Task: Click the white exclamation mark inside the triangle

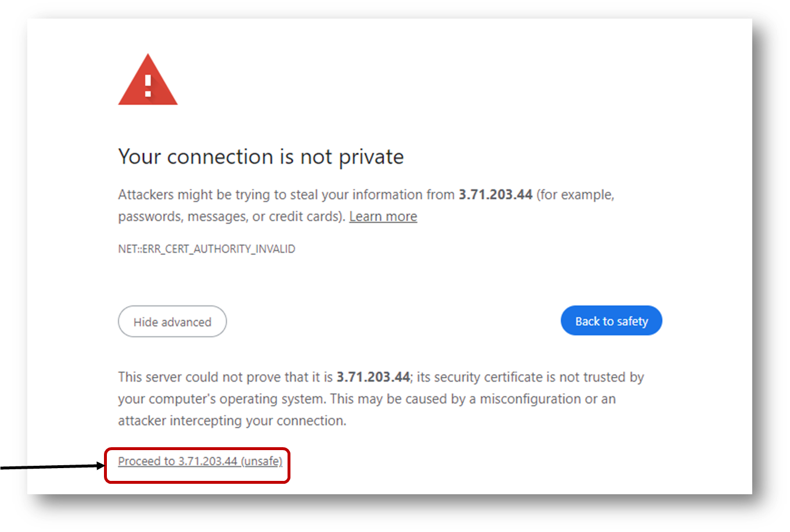Action: click(148, 85)
